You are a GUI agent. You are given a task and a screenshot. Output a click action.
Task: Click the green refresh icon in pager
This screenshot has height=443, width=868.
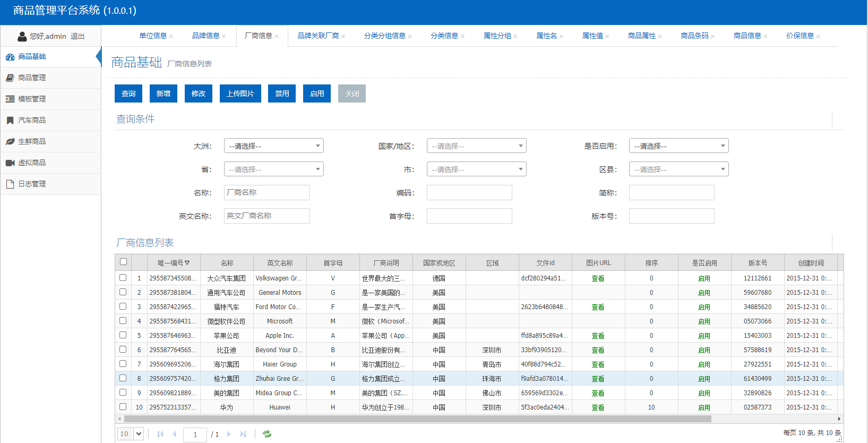click(267, 434)
